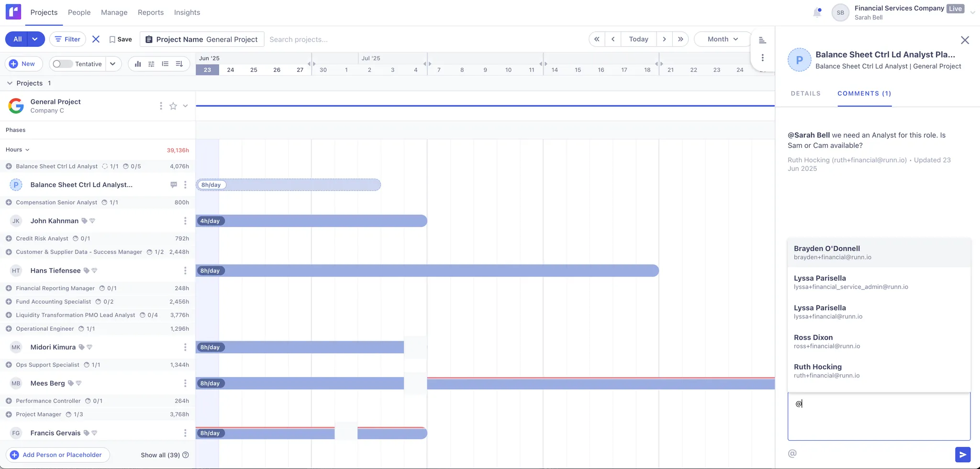Click the Filter button
Screen dimensions: 980x469
point(68,39)
